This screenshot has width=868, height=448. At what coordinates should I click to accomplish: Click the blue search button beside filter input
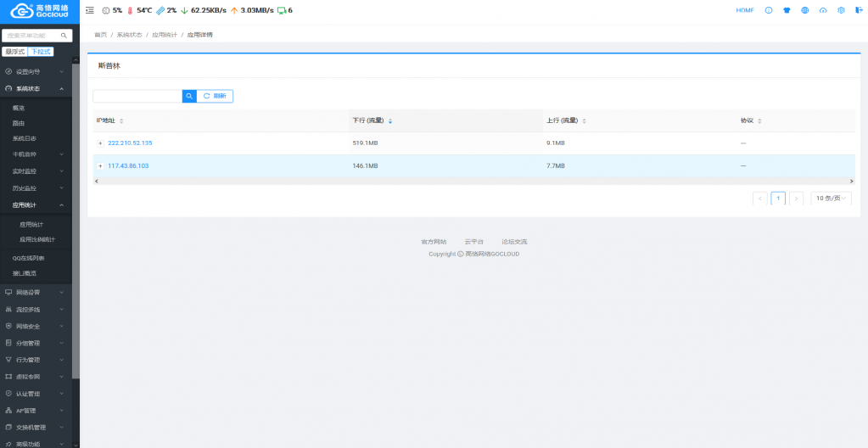(189, 96)
